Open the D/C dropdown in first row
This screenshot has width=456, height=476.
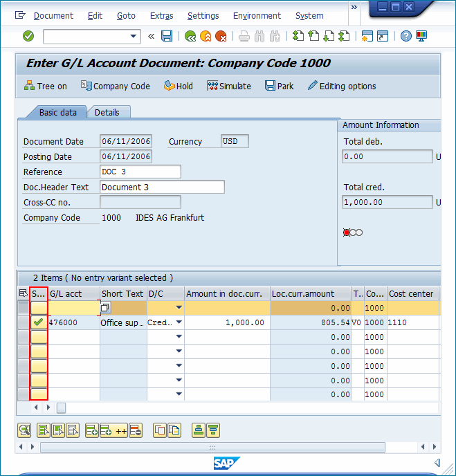[x=179, y=308]
